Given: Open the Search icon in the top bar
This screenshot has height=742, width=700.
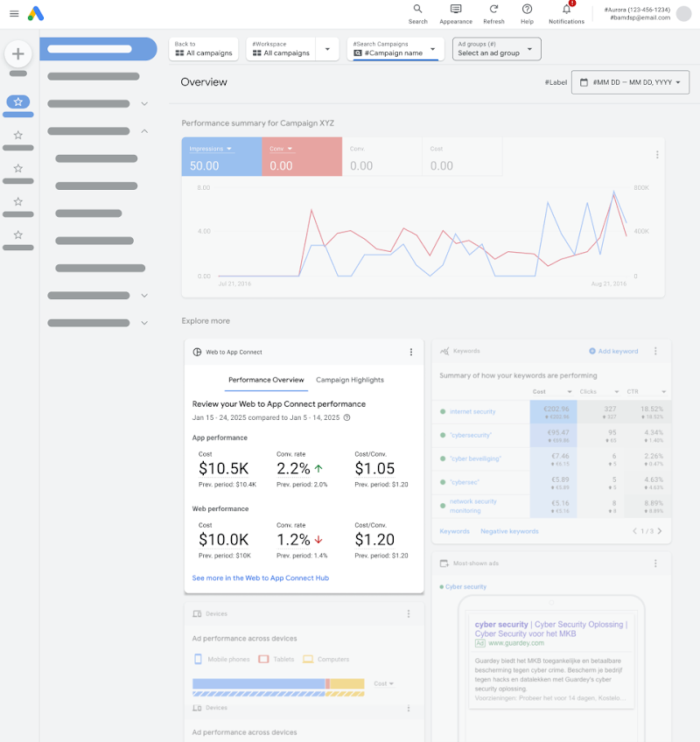Looking at the screenshot, I should tap(417, 11).
